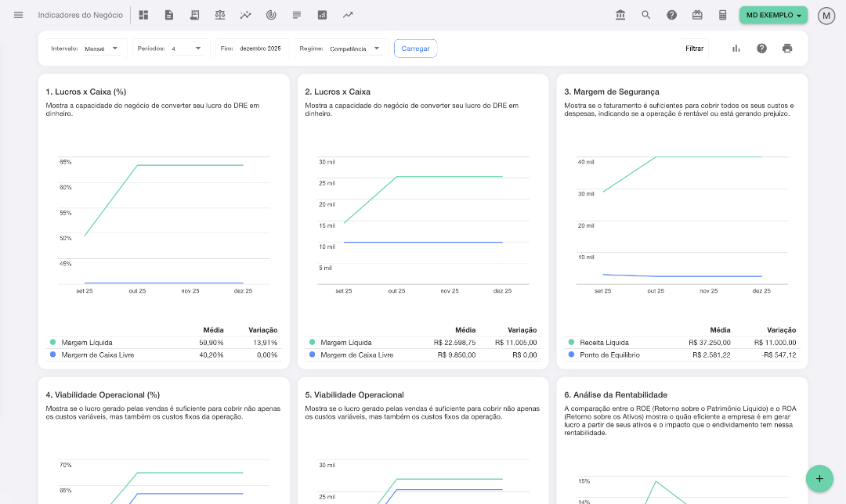This screenshot has height=504, width=846.
Task: Open the Regime dropdown showing Competência
Action: pos(354,49)
